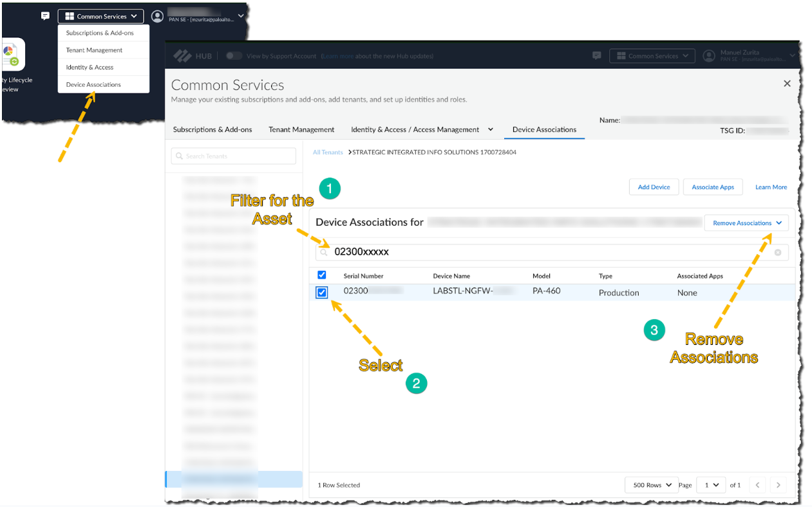812x507 pixels.
Task: Go to the previous page arrow
Action: [758, 485]
